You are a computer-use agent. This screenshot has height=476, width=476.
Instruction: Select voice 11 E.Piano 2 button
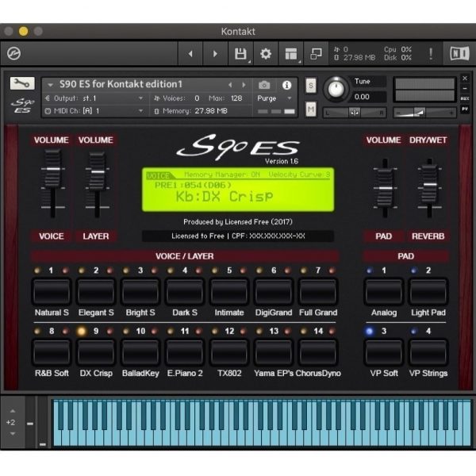click(x=185, y=352)
